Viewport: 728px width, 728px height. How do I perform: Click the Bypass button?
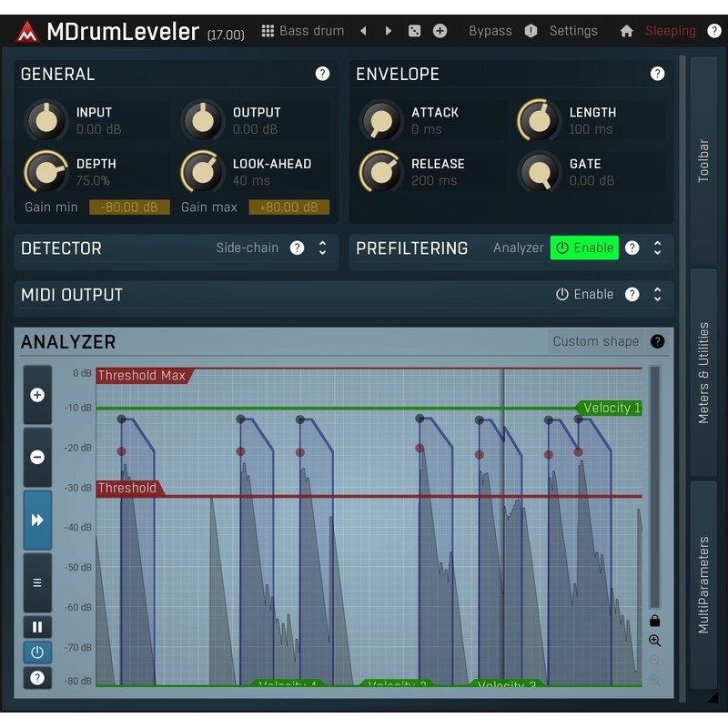[x=490, y=31]
